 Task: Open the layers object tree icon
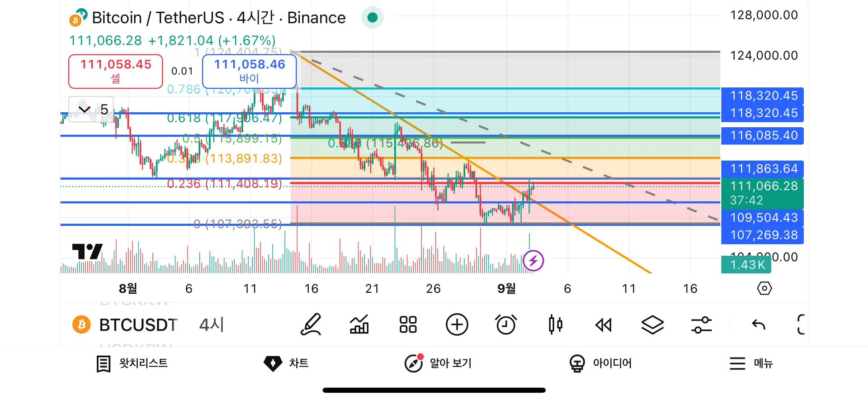tap(652, 325)
